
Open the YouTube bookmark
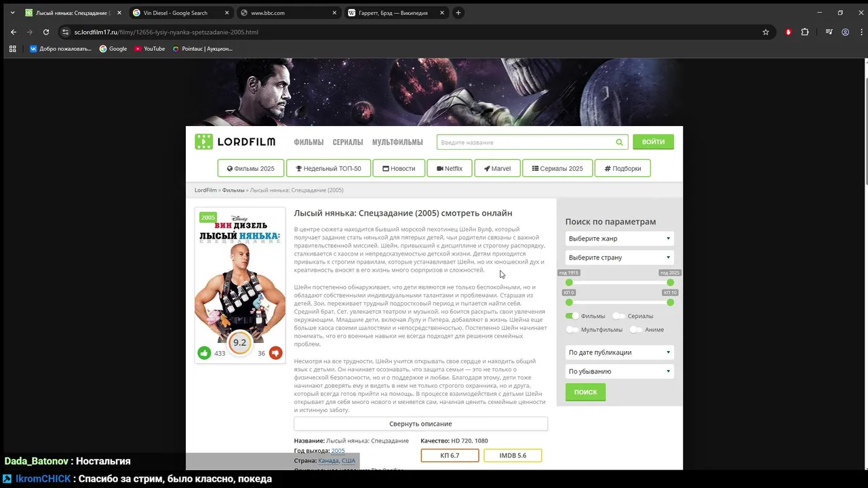[149, 49]
